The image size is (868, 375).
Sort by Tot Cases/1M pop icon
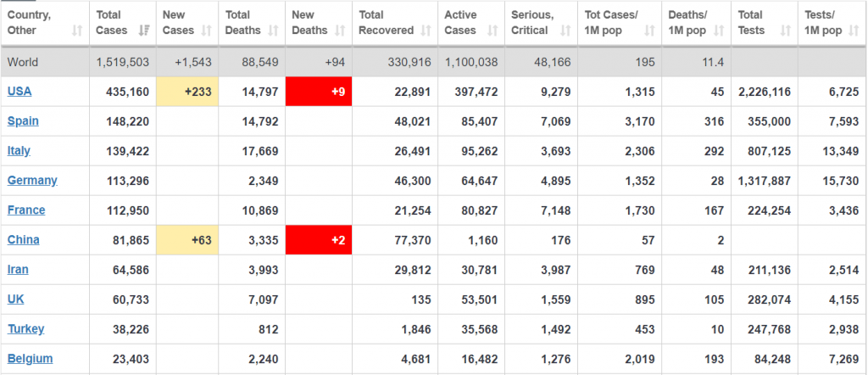[x=649, y=31]
